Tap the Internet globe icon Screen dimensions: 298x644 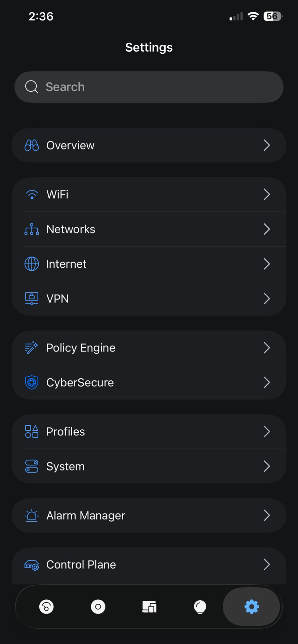32,264
